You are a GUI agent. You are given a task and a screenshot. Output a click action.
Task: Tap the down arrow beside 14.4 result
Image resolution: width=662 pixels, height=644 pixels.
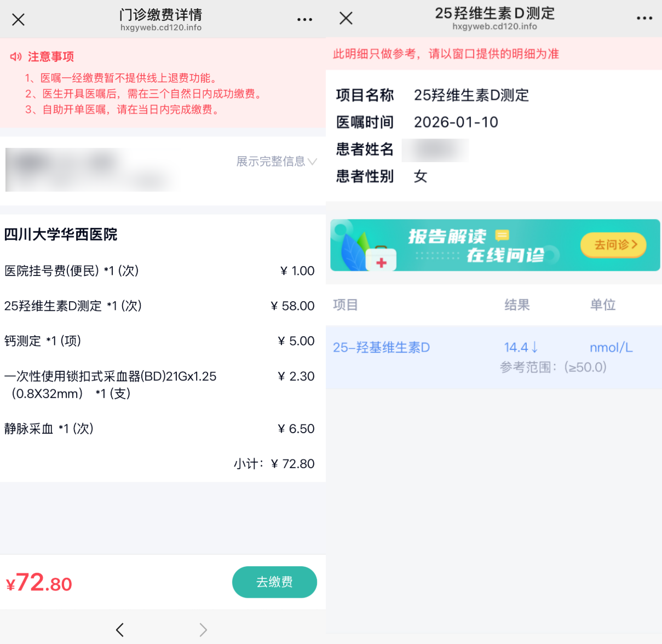[x=535, y=347]
